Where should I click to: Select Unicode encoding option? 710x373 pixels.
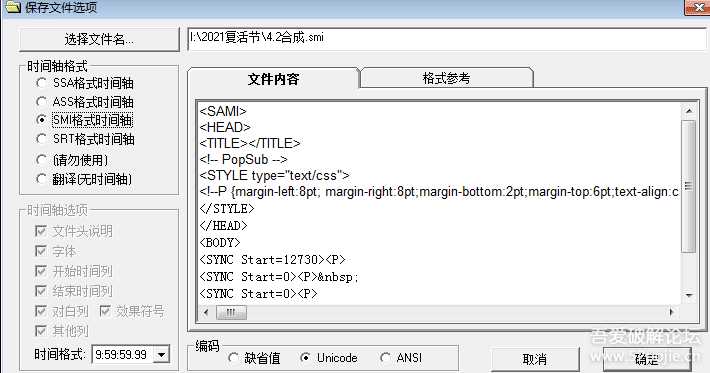coord(328,358)
